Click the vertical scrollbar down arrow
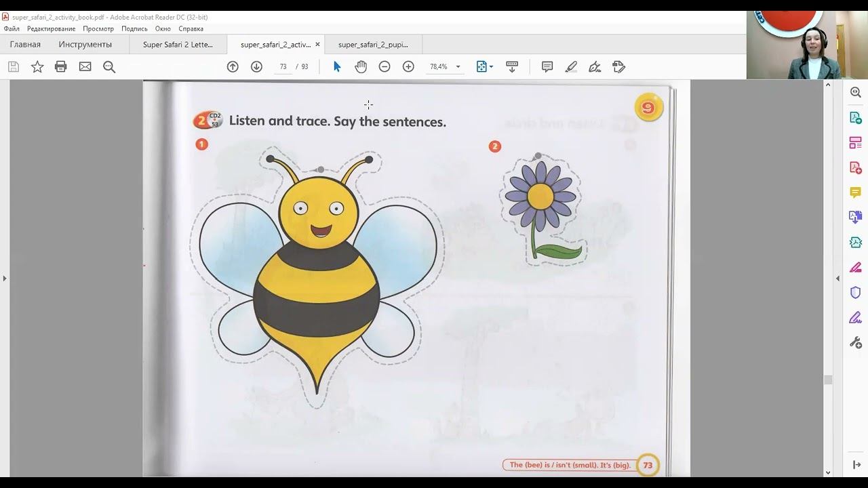The image size is (868, 488). pyautogui.click(x=828, y=472)
